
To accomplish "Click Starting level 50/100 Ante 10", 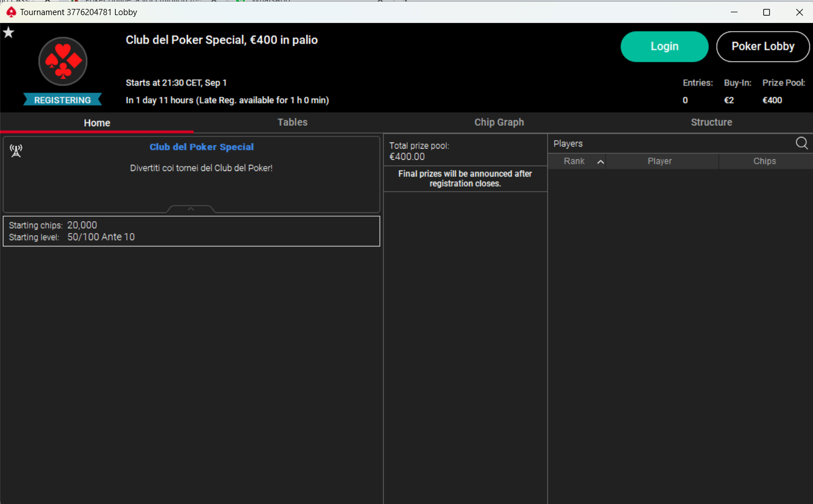I will pyautogui.click(x=101, y=237).
